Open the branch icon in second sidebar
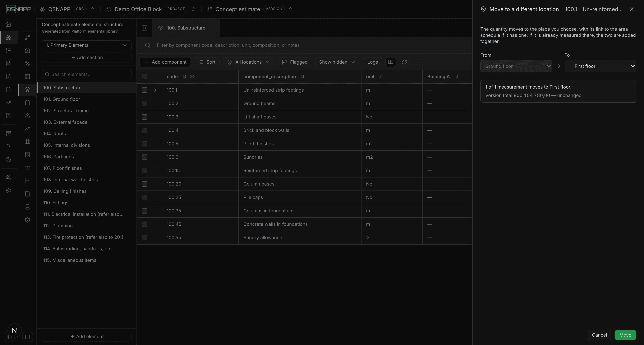This screenshot has height=345, width=644. [27, 38]
